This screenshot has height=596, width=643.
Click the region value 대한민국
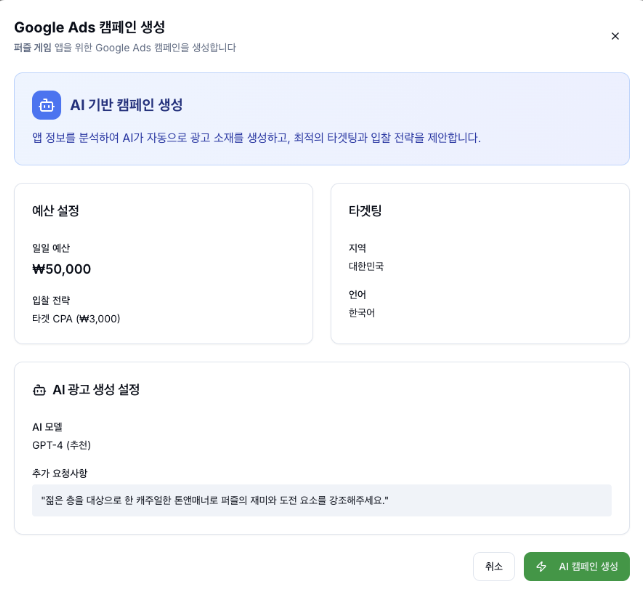pos(366,266)
